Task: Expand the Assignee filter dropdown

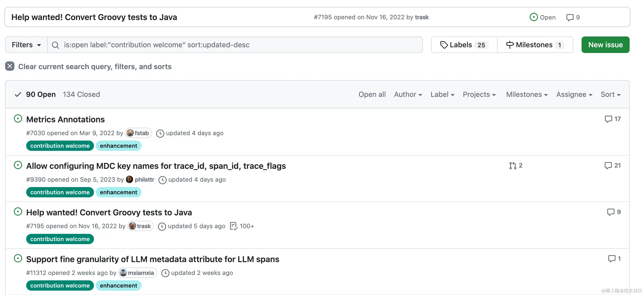Action: (x=574, y=95)
